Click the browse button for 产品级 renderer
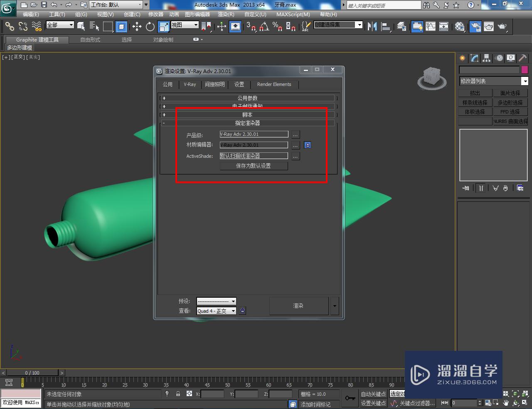 point(295,135)
